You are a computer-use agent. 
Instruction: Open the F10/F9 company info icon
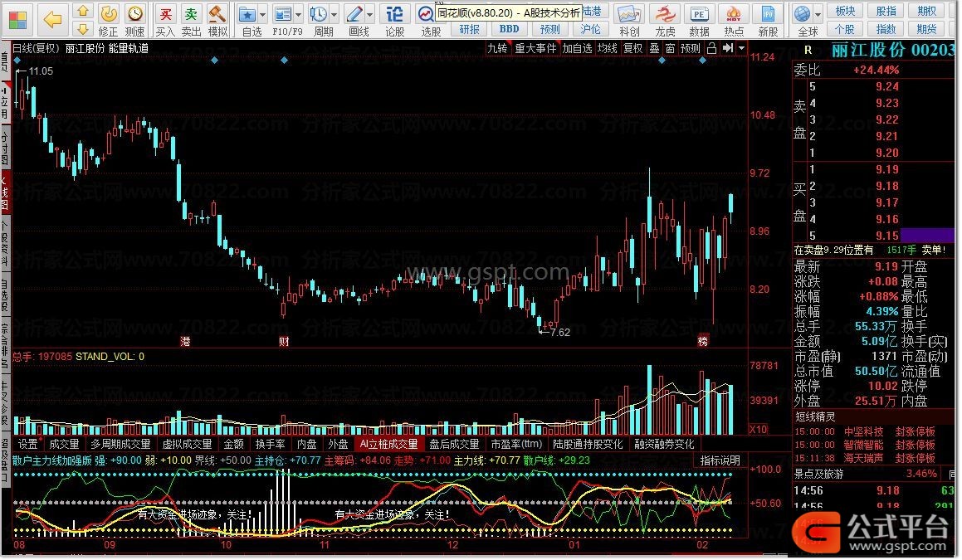point(283,14)
